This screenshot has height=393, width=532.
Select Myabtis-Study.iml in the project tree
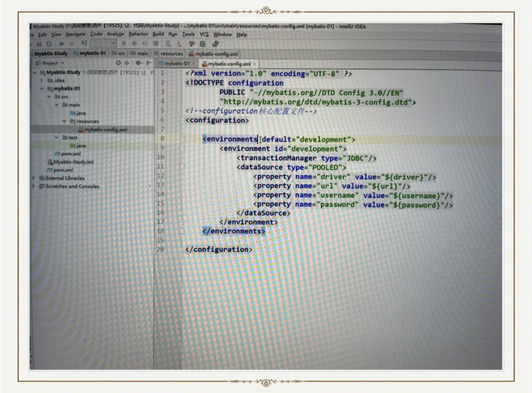tap(70, 162)
